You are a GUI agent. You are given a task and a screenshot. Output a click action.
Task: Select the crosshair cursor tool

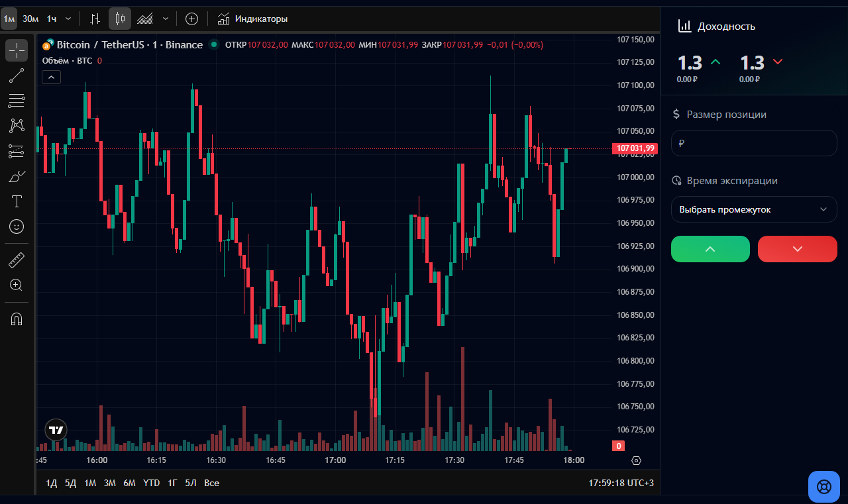click(x=17, y=50)
